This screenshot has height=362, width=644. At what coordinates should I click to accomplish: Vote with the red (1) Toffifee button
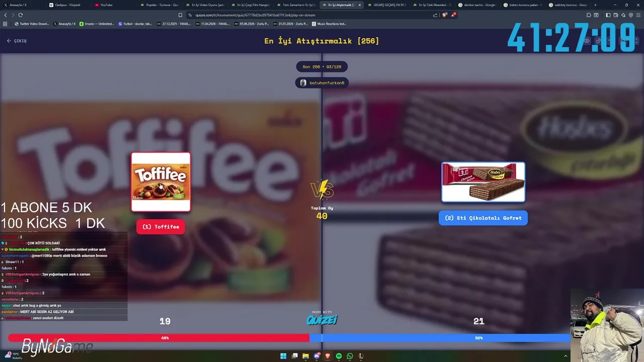[161, 227]
